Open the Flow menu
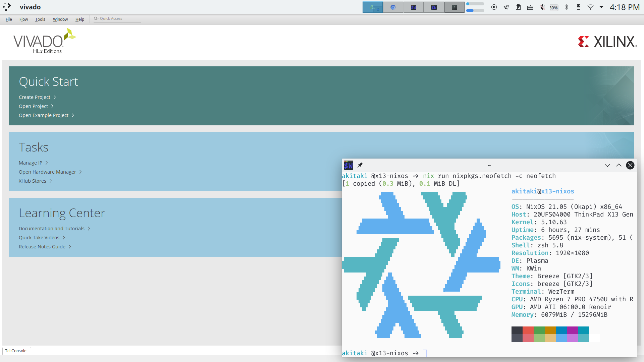The width and height of the screenshot is (644, 362). click(x=23, y=19)
